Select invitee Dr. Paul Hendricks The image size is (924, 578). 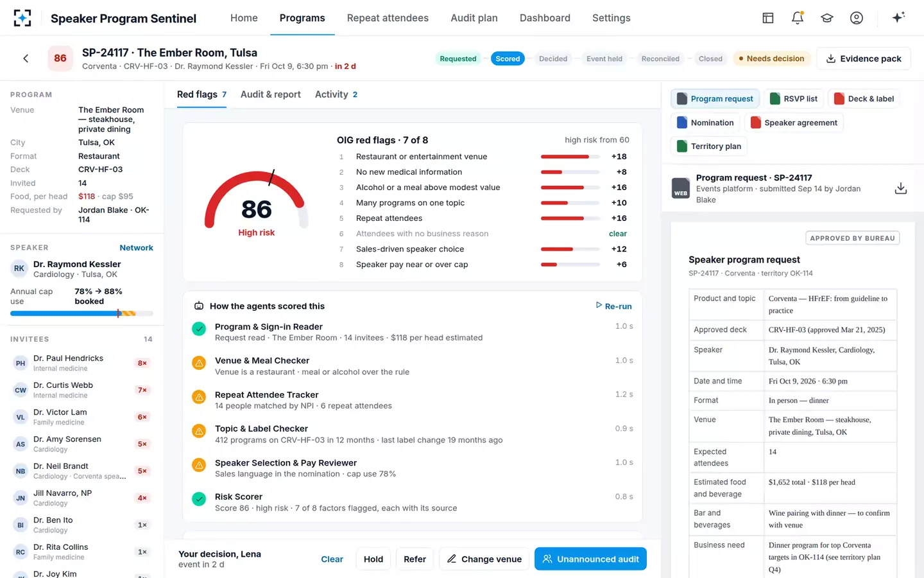pos(81,363)
